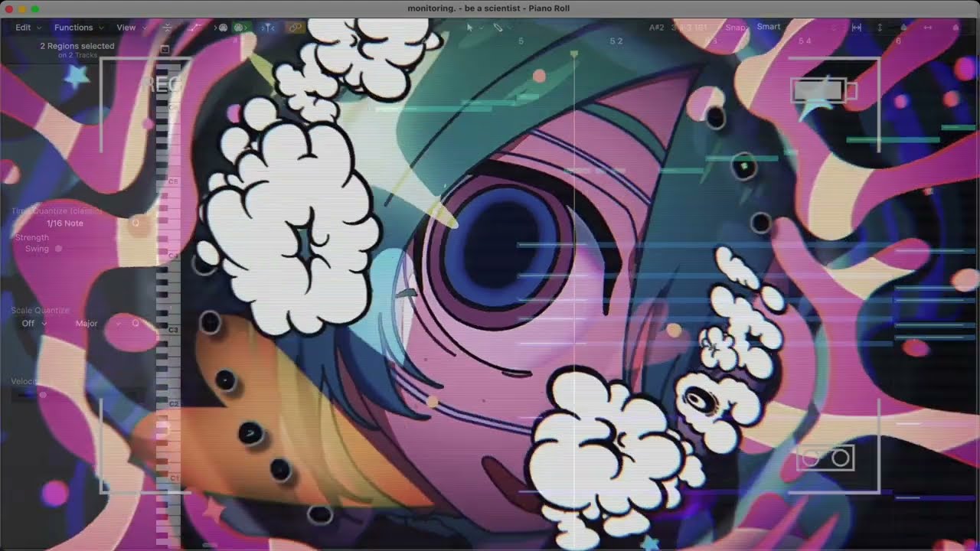Toggle the automation curve icon in the toolbar
Screen dimensions: 980x551
(195, 28)
